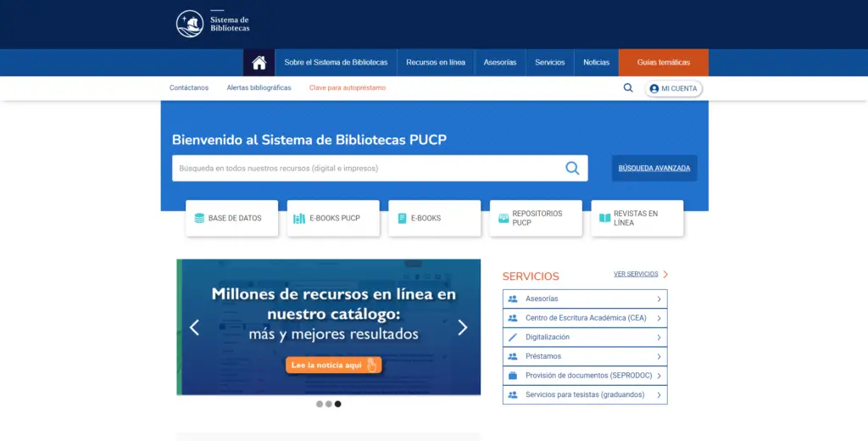Select the third active carousel dot
This screenshot has width=868, height=441.
pos(337,404)
